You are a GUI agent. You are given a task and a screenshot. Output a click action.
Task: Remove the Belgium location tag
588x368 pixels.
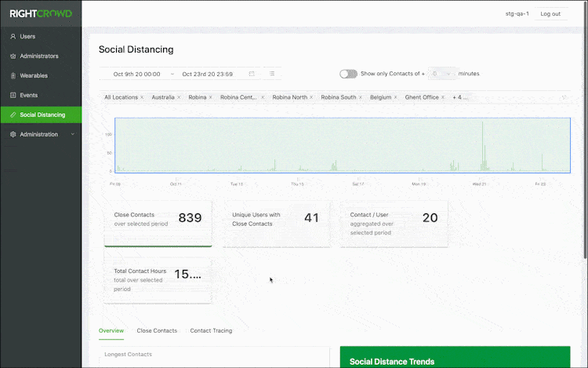(x=396, y=97)
